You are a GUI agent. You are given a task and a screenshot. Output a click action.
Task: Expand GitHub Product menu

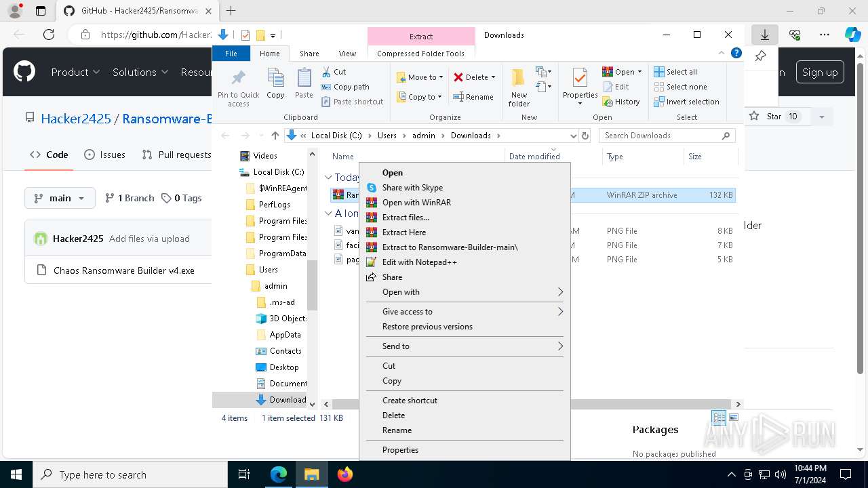click(75, 72)
